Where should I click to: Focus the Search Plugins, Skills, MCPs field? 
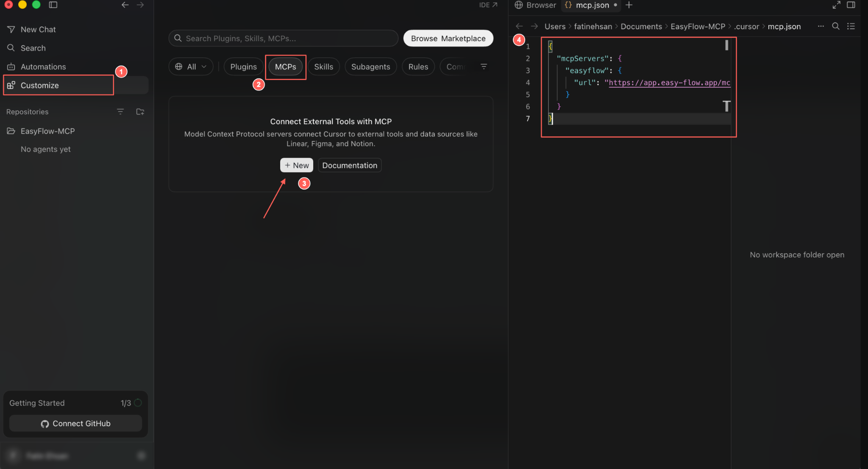coord(283,38)
